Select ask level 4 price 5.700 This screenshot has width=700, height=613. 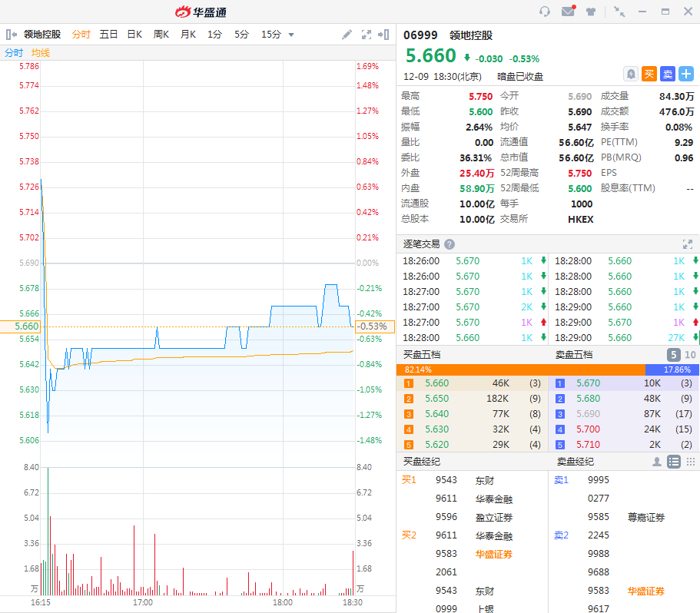(589, 429)
